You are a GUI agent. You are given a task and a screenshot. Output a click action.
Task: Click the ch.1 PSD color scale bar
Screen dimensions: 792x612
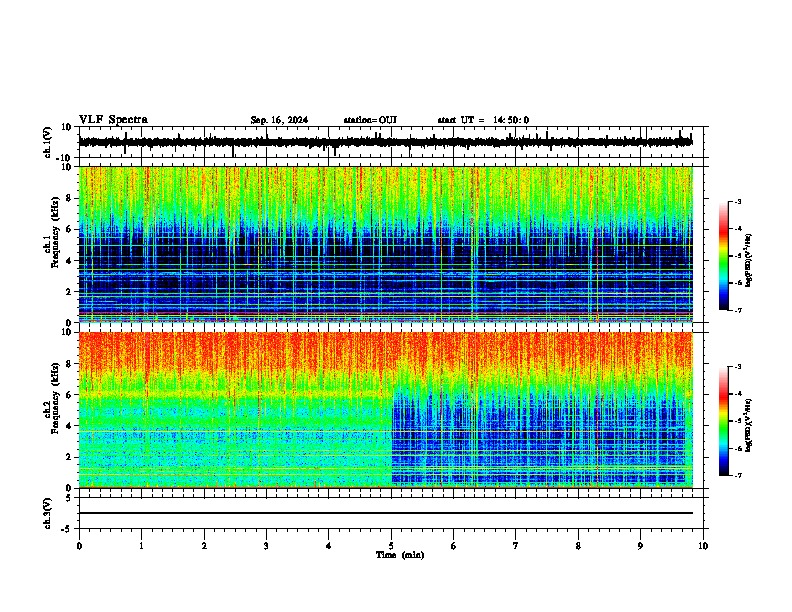pos(724,256)
